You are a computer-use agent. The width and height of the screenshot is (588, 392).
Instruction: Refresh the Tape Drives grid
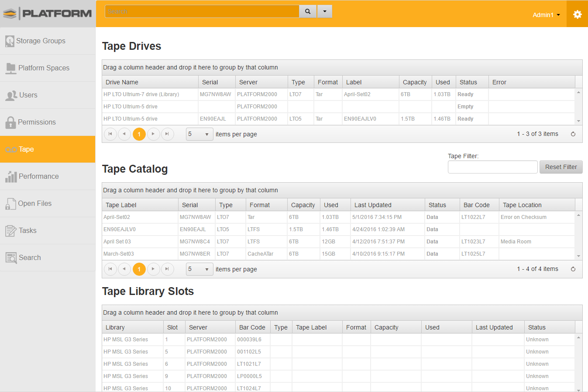tap(573, 134)
